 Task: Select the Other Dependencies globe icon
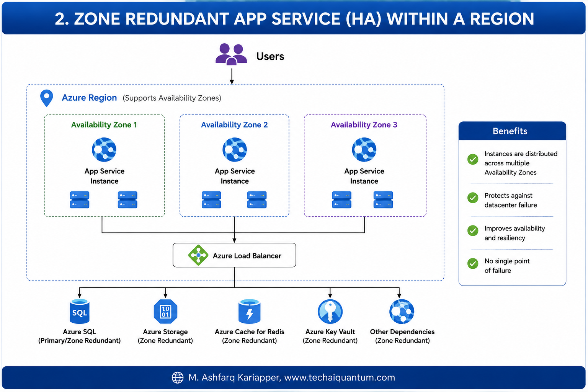click(402, 312)
